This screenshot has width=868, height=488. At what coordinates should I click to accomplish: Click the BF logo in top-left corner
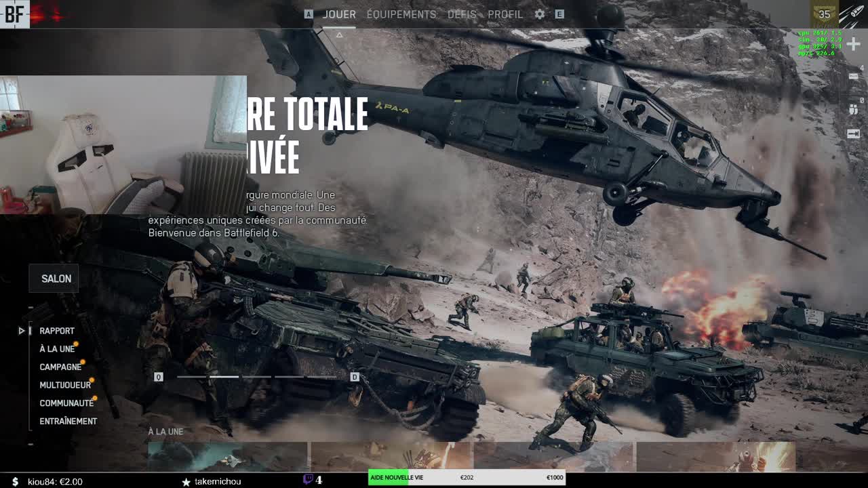pyautogui.click(x=14, y=14)
